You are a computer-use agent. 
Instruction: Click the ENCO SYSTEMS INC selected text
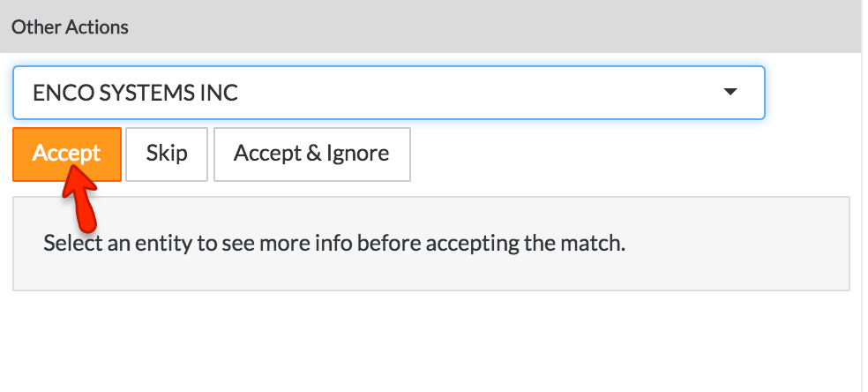tap(135, 92)
